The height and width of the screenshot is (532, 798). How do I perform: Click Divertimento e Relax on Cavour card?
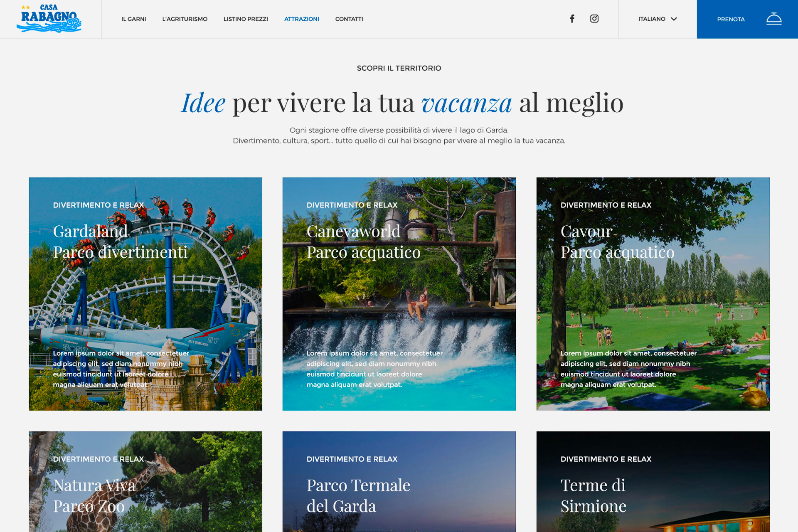pos(606,205)
